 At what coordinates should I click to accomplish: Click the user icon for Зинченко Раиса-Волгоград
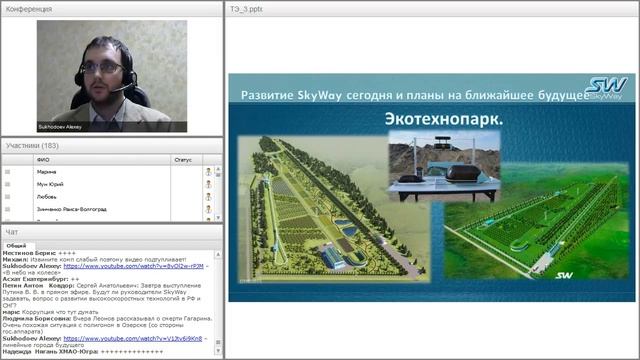point(208,209)
